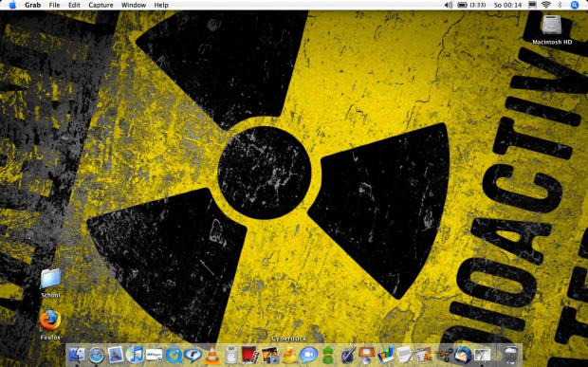Image resolution: width=588 pixels, height=367 pixels.
Task: Open RealPlayer icon in dock
Action: (x=193, y=355)
